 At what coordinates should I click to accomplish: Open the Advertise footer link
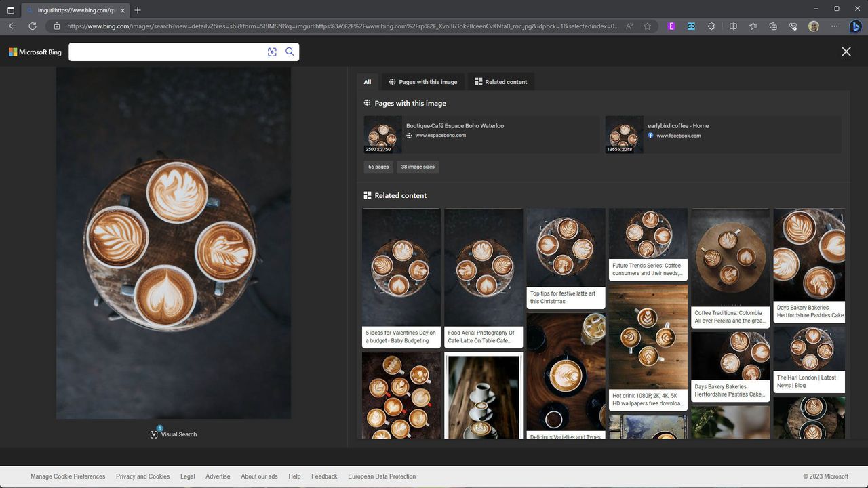click(x=218, y=476)
